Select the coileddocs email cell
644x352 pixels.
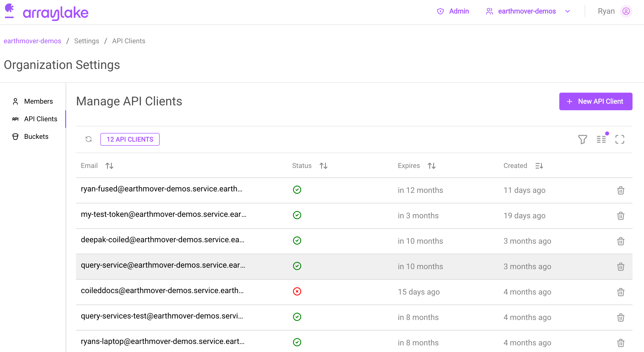coord(162,290)
